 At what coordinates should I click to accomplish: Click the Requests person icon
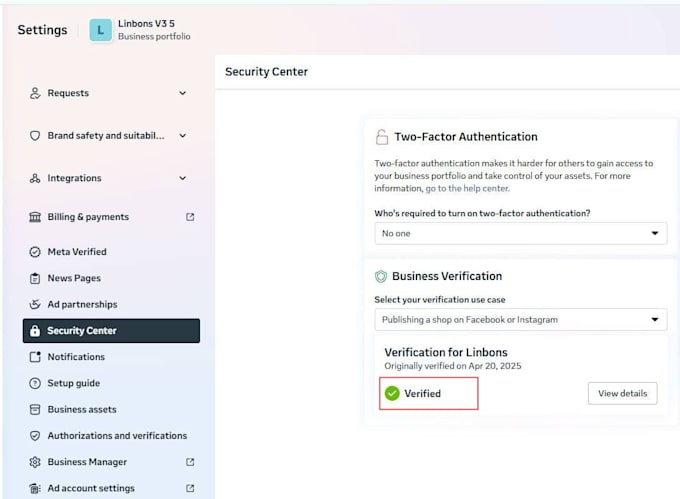pos(35,93)
